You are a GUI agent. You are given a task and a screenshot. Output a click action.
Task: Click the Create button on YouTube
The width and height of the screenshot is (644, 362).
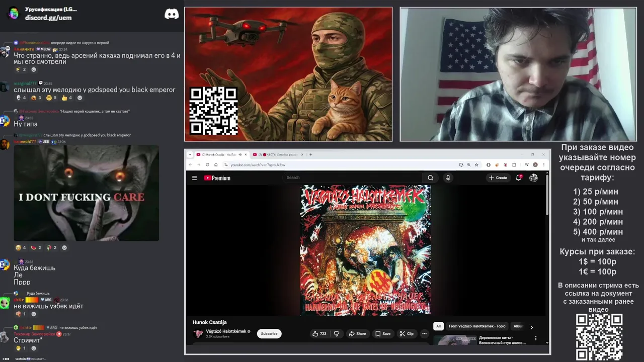[x=498, y=177]
